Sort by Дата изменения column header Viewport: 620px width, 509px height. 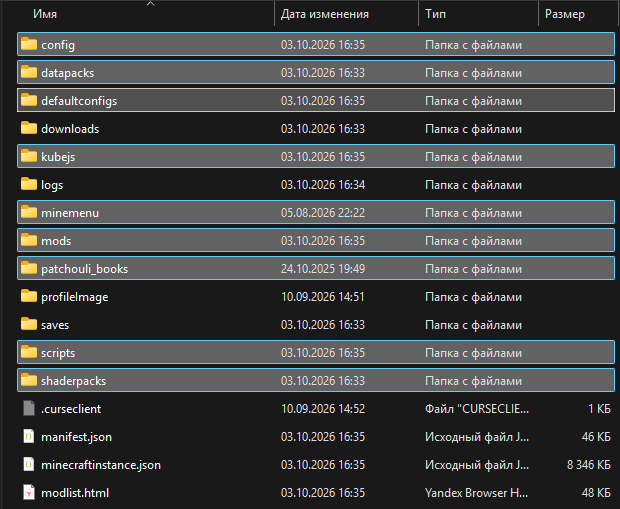[x=325, y=14]
